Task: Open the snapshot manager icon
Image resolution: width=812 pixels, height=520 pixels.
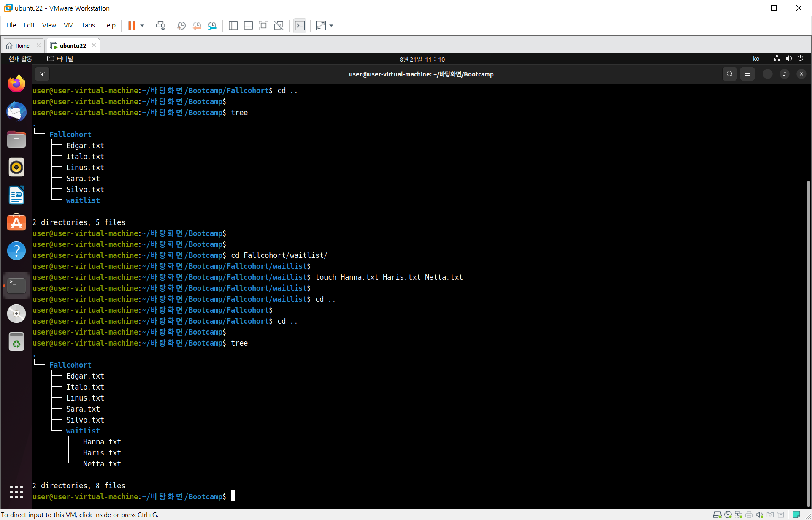Action: pos(212,26)
